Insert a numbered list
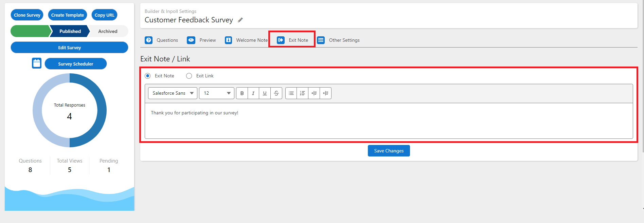This screenshot has width=644, height=223. point(302,93)
